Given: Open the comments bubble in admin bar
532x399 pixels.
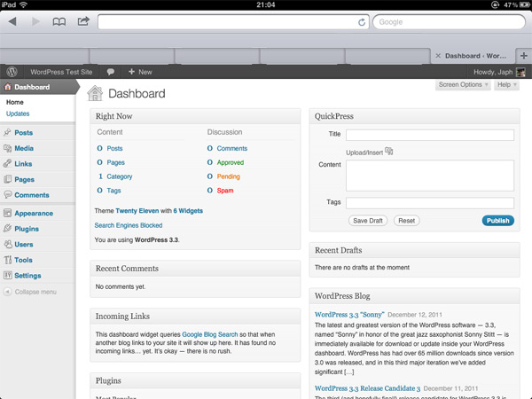Looking at the screenshot, I should point(111,72).
